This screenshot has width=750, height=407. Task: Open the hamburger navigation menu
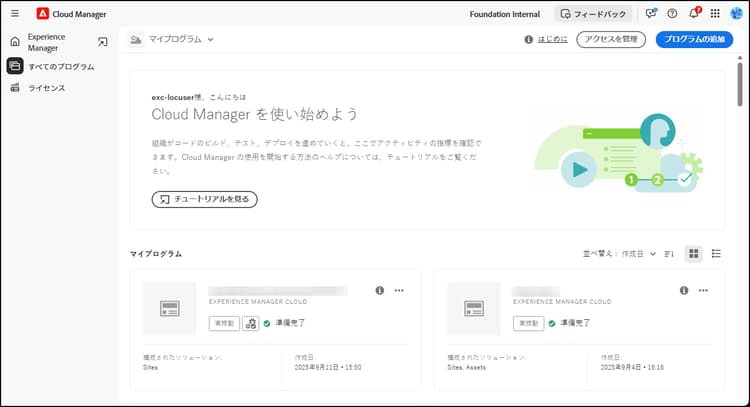[x=15, y=13]
